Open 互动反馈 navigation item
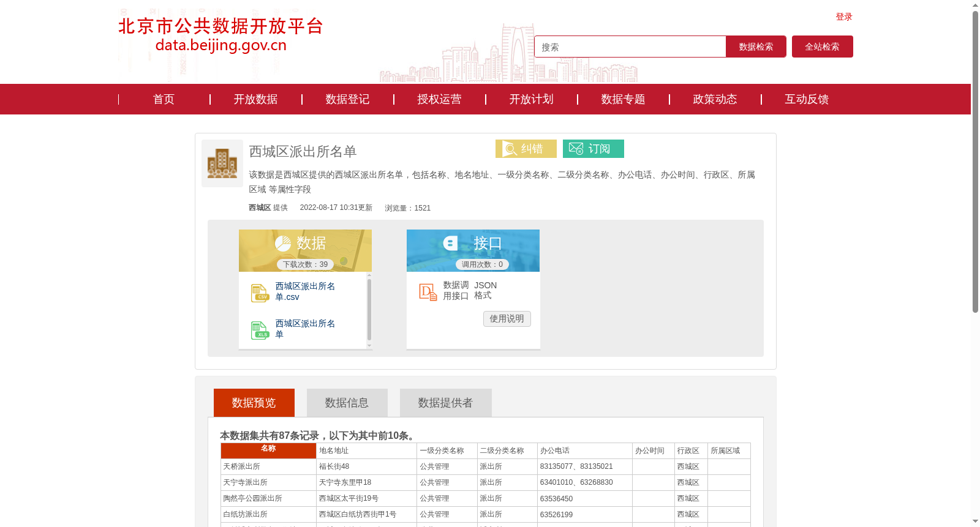The height and width of the screenshot is (527, 980). pos(807,99)
